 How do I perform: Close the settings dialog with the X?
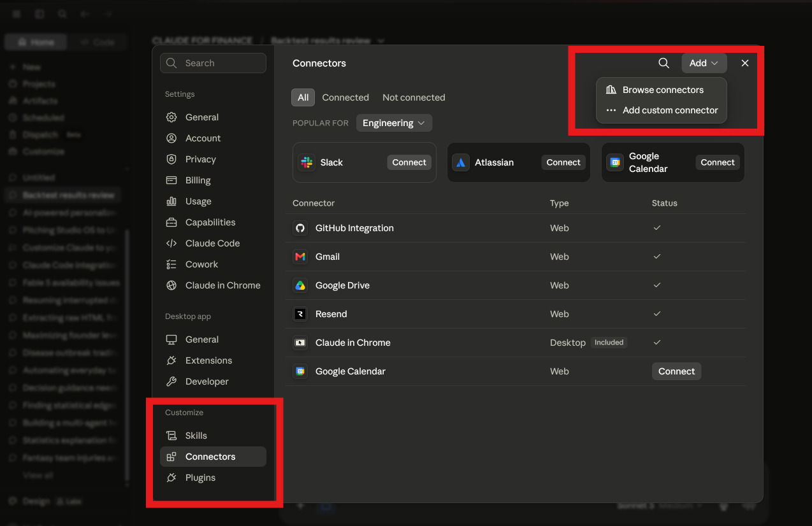pyautogui.click(x=745, y=63)
